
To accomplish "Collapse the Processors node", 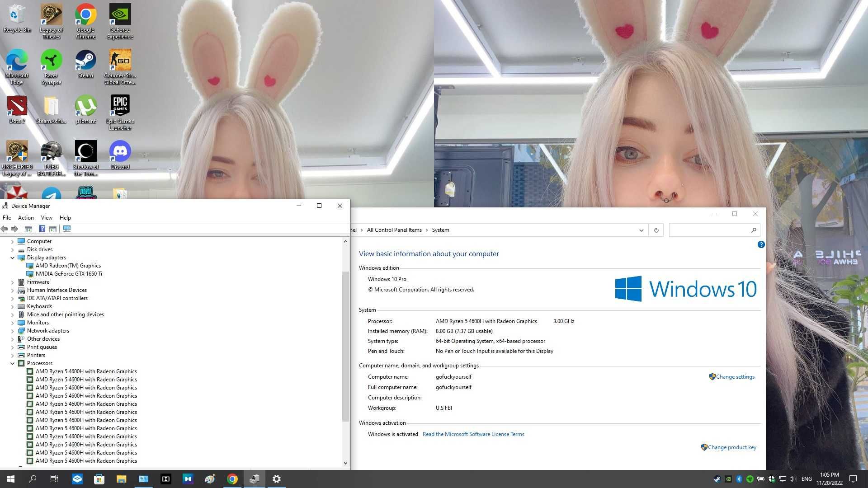I will click(x=12, y=364).
